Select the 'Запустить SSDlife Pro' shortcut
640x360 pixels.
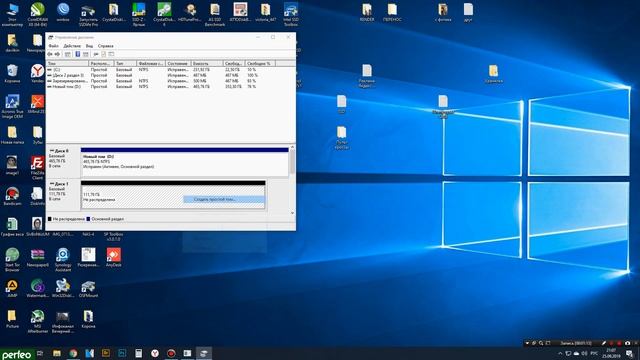(x=88, y=14)
